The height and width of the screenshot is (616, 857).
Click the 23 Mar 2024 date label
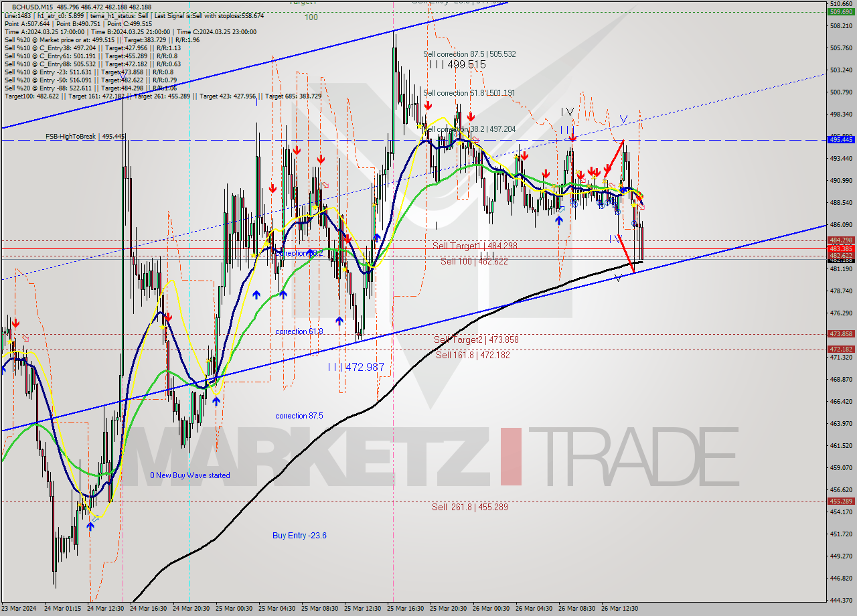(18, 609)
